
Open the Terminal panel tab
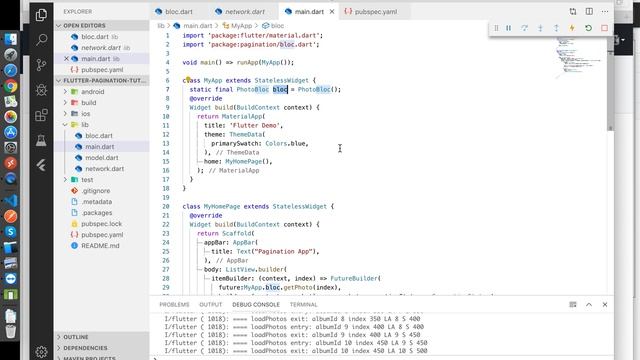tap(303, 304)
